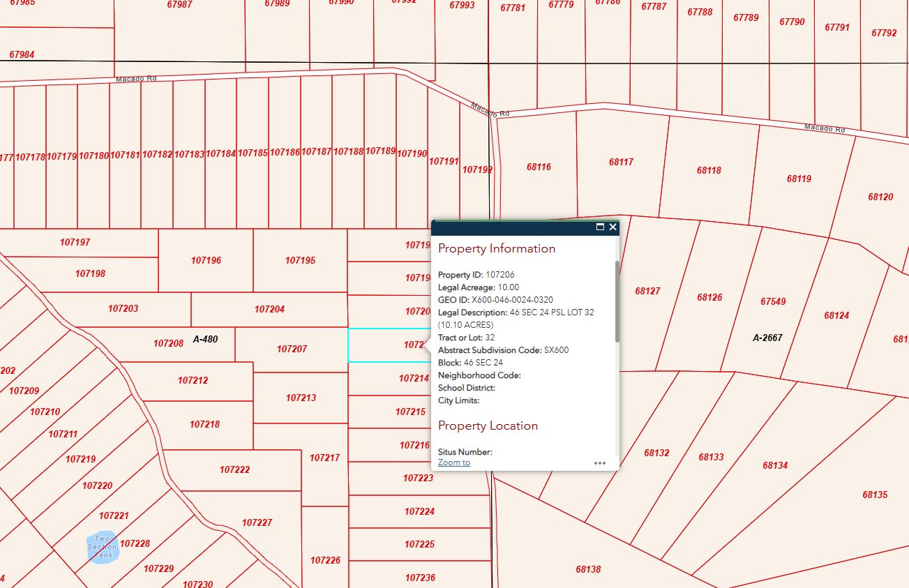Select parcel 107227 on the map
Image resolution: width=909 pixels, height=588 pixels.
[257, 522]
